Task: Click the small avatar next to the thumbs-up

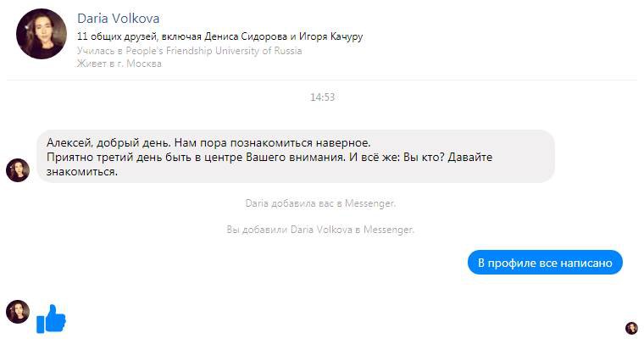Action: click(18, 312)
